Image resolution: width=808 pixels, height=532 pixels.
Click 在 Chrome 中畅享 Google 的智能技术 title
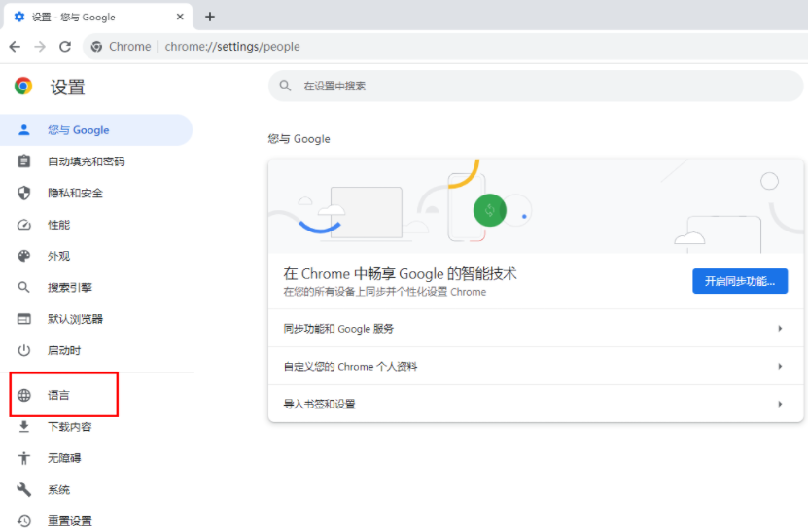(400, 273)
